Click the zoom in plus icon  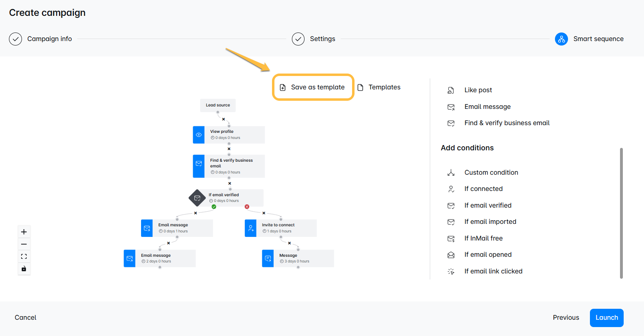click(x=24, y=232)
